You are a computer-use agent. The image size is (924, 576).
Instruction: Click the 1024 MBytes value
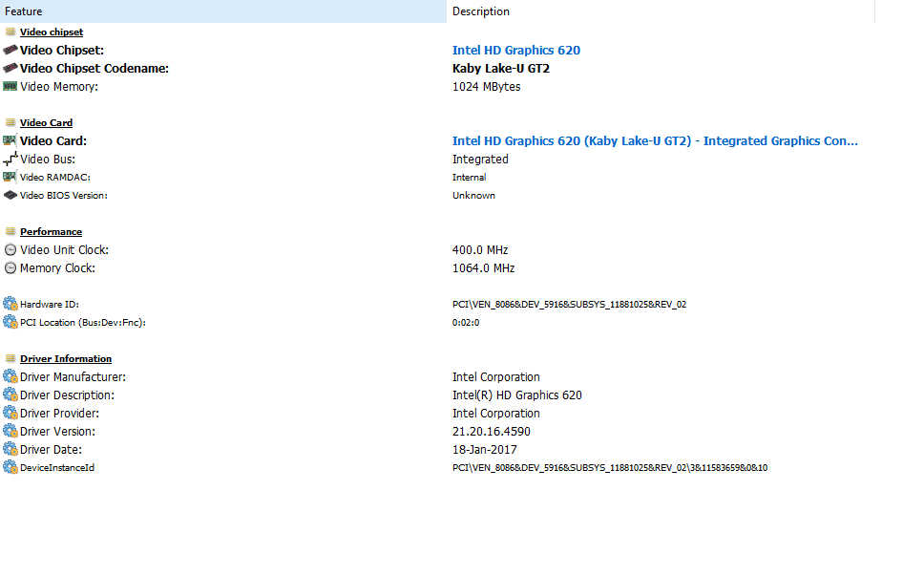[486, 87]
